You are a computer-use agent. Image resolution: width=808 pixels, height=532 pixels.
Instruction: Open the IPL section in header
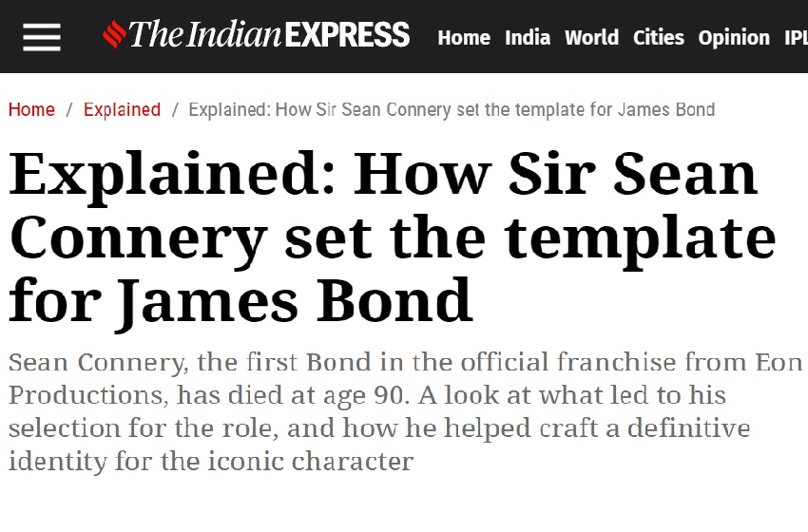pyautogui.click(x=795, y=38)
